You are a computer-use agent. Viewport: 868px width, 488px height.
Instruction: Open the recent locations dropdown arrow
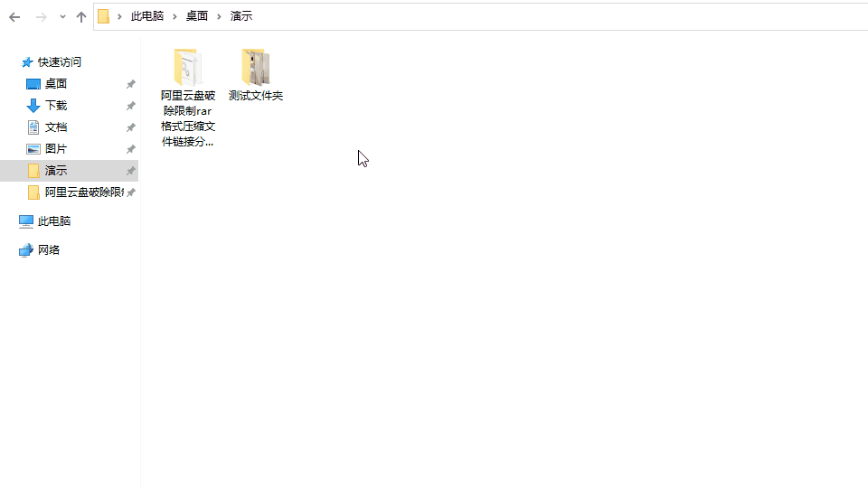[62, 17]
